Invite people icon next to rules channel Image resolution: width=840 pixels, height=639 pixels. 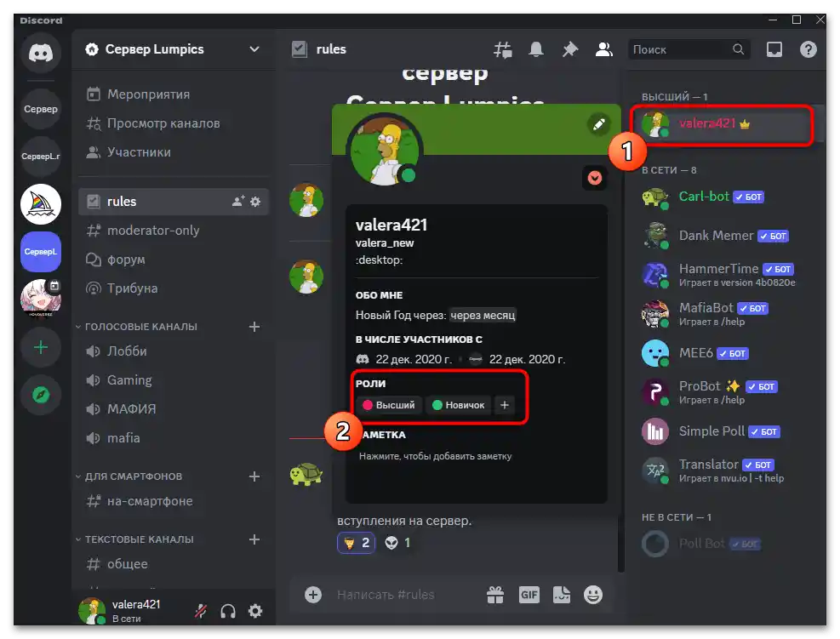[x=237, y=202]
